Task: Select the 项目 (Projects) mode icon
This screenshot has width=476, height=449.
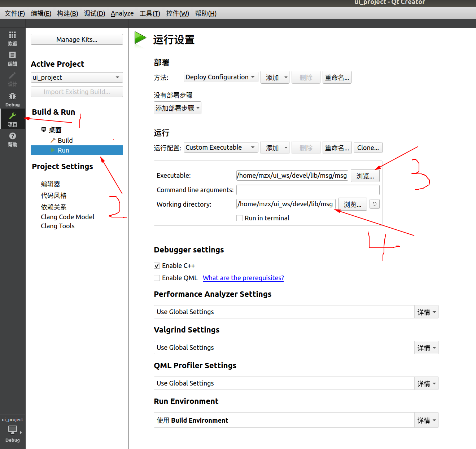Action: point(12,119)
